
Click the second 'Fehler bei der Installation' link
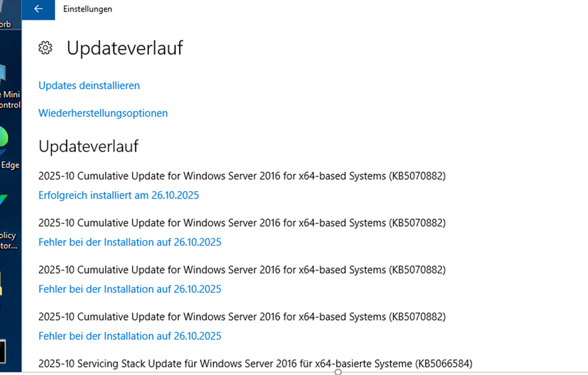pyautogui.click(x=129, y=289)
